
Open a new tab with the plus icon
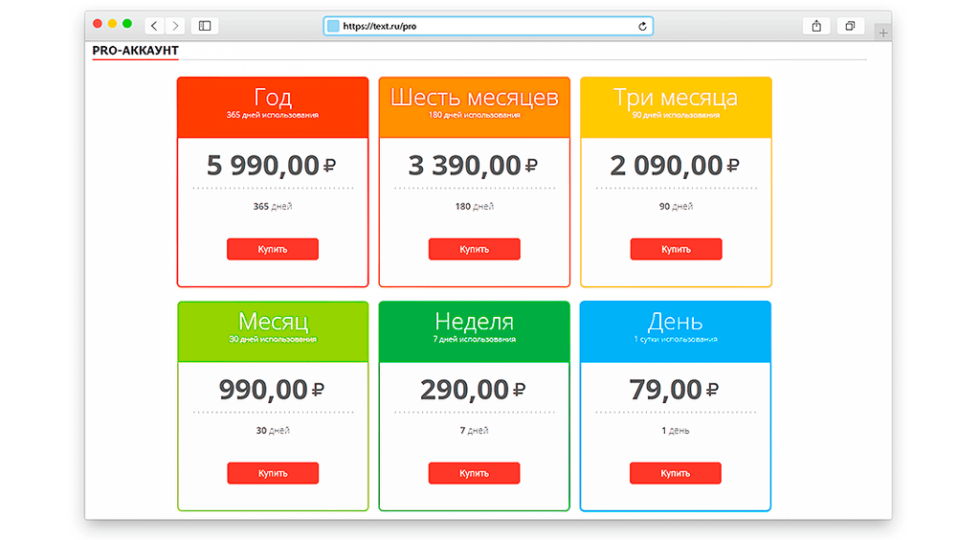pos(882,33)
